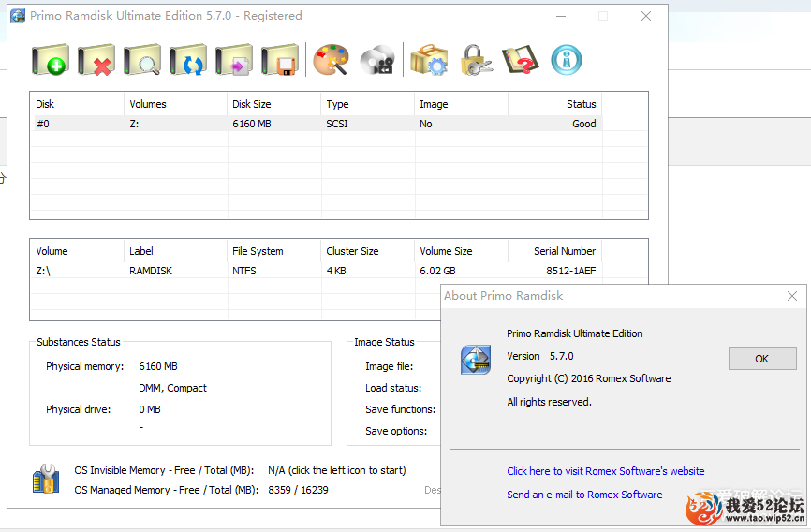Close the Primo Ramdisk main window
This screenshot has height=532, width=811.
pyautogui.click(x=646, y=16)
